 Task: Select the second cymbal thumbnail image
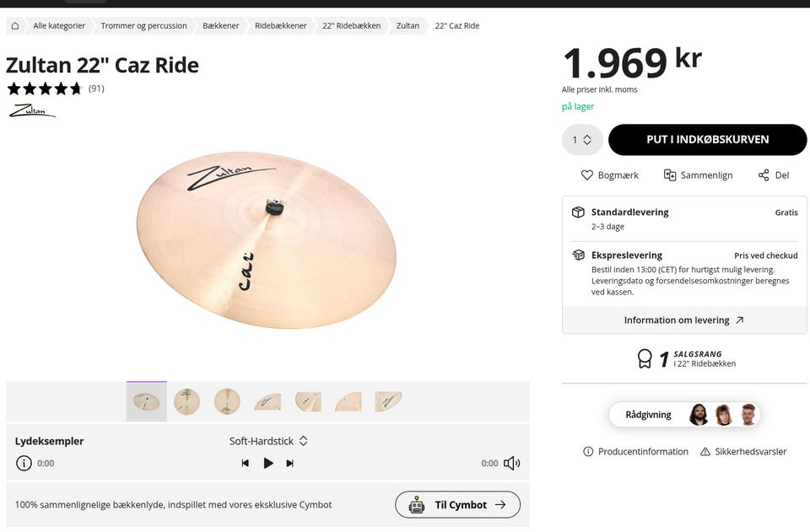point(186,401)
